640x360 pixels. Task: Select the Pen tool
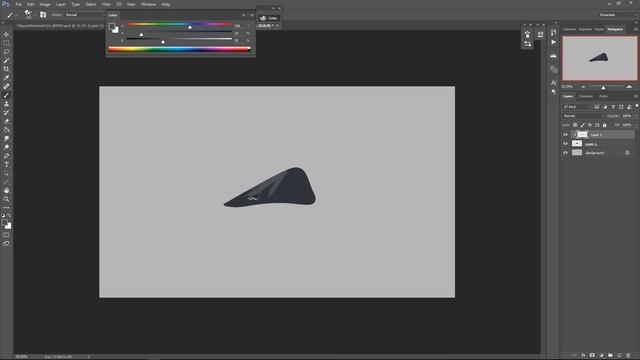coord(6,156)
